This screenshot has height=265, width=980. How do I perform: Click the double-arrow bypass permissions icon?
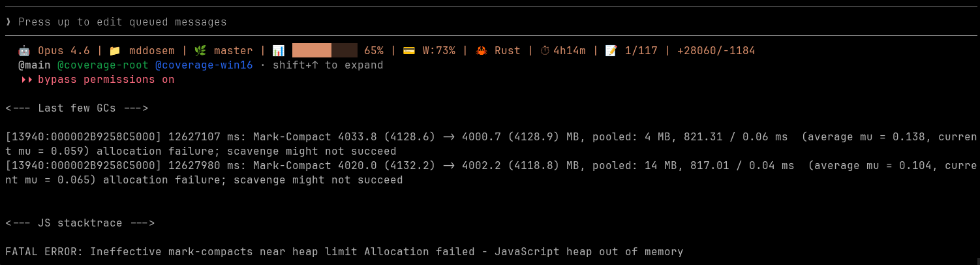[x=27, y=80]
